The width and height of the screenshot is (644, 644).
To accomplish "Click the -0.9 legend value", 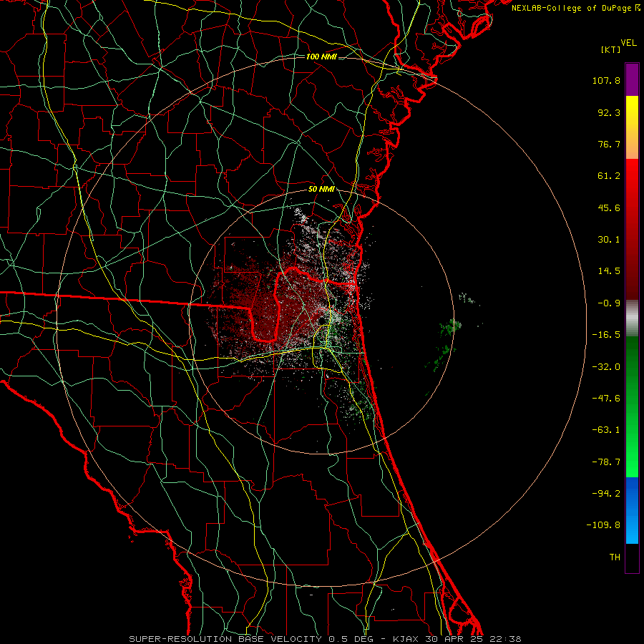I will tap(609, 303).
